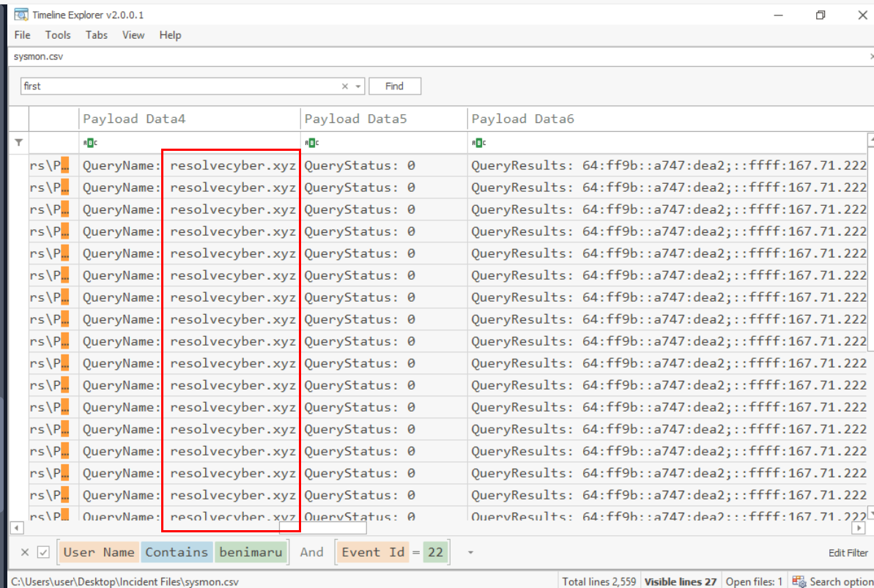Open the Help menu
Image resolution: width=874 pixels, height=588 pixels.
tap(170, 35)
